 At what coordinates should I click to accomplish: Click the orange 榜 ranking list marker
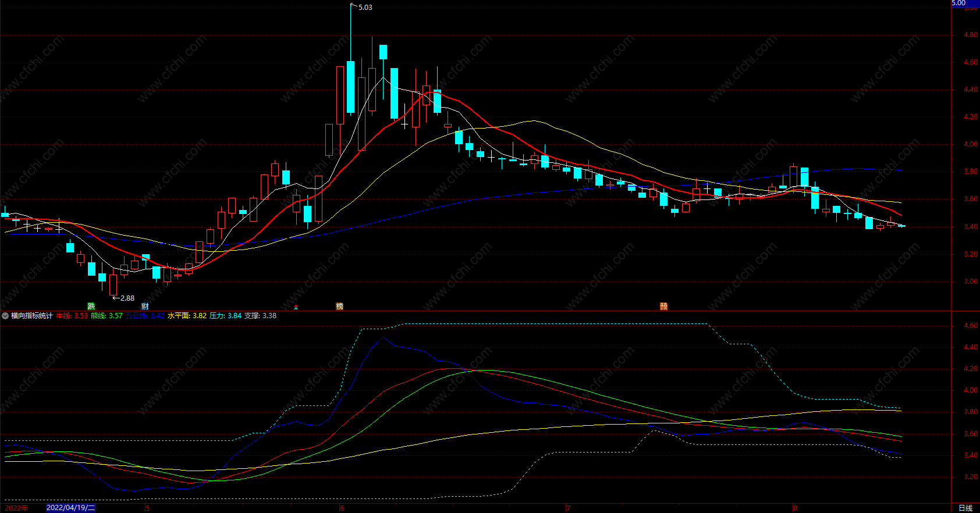[x=339, y=306]
